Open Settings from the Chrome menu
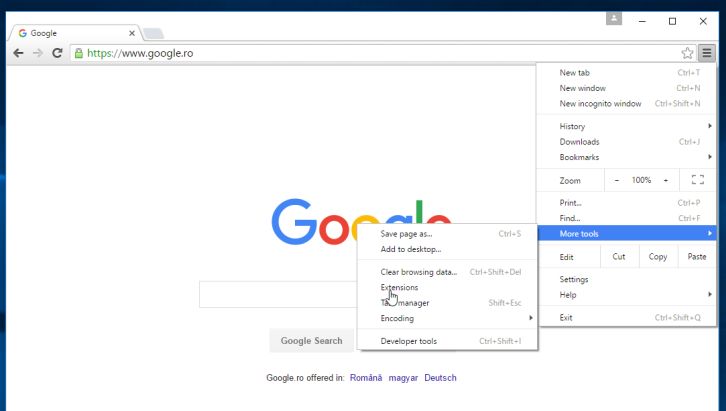 pos(627,280)
